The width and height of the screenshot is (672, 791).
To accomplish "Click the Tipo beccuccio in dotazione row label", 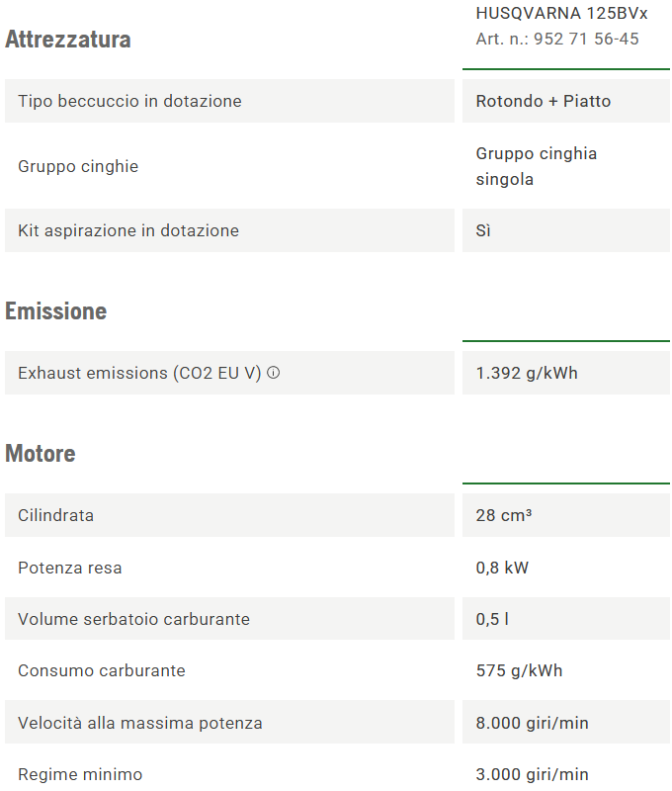I will click(x=129, y=101).
